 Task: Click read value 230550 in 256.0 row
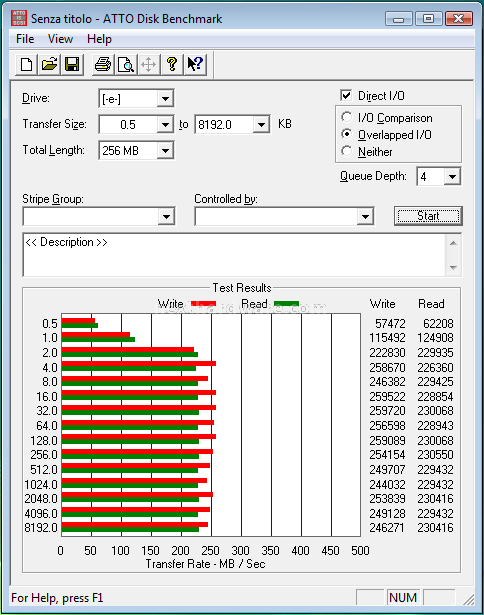(x=435, y=455)
